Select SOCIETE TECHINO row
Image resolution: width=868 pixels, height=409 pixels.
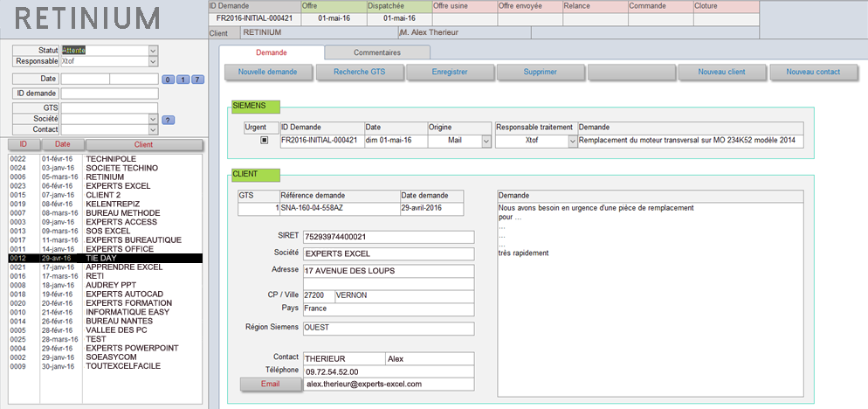tap(105, 168)
